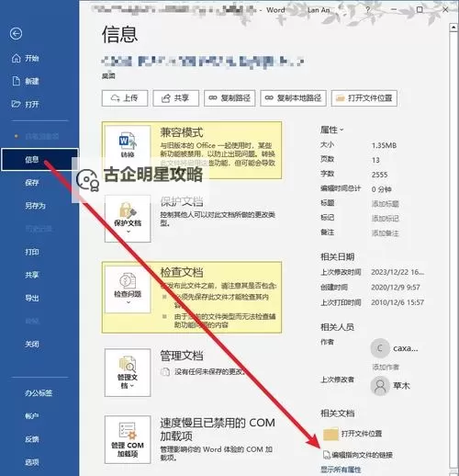
Task: Click the 共享 button above the panels
Action: click(176, 98)
